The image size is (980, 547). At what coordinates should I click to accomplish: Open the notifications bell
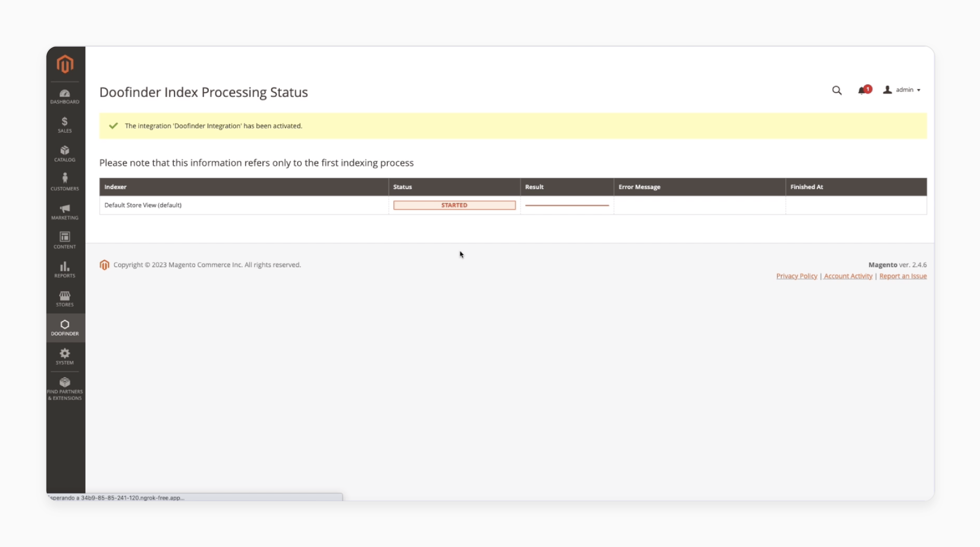pos(864,90)
